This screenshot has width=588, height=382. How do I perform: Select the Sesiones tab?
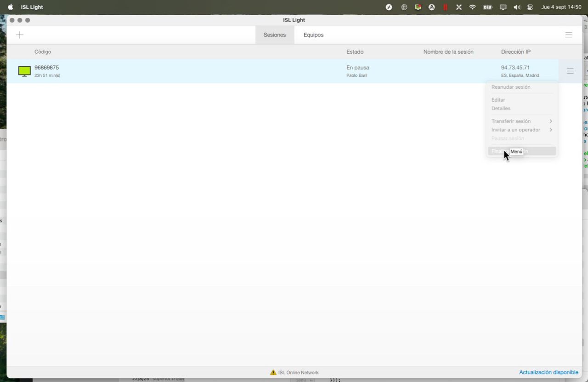[274, 35]
